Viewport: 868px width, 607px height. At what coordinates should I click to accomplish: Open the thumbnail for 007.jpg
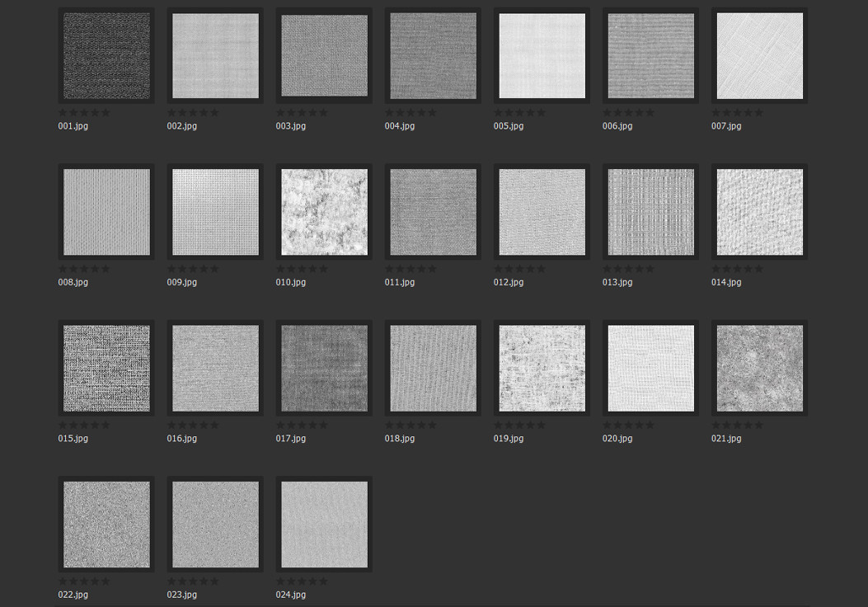coord(758,54)
